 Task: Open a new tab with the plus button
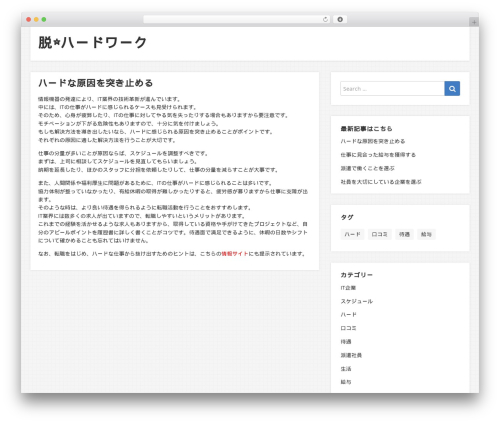coord(474,22)
